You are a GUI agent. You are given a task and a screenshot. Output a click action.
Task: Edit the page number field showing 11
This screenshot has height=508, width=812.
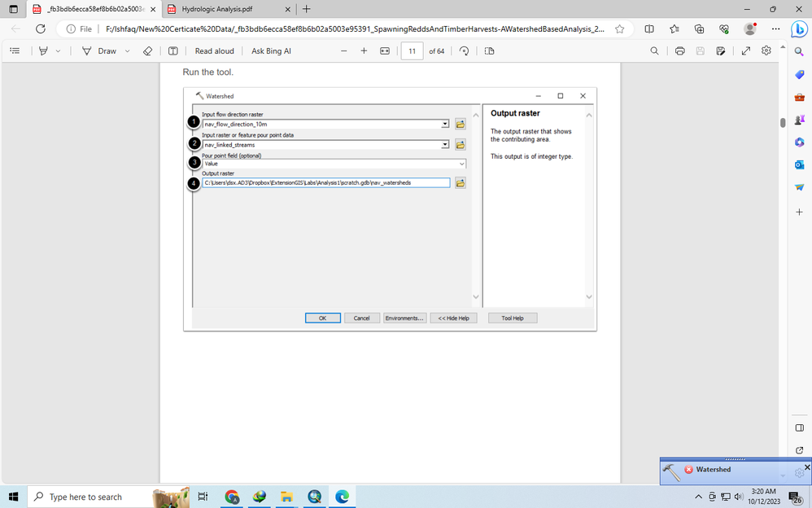413,50
